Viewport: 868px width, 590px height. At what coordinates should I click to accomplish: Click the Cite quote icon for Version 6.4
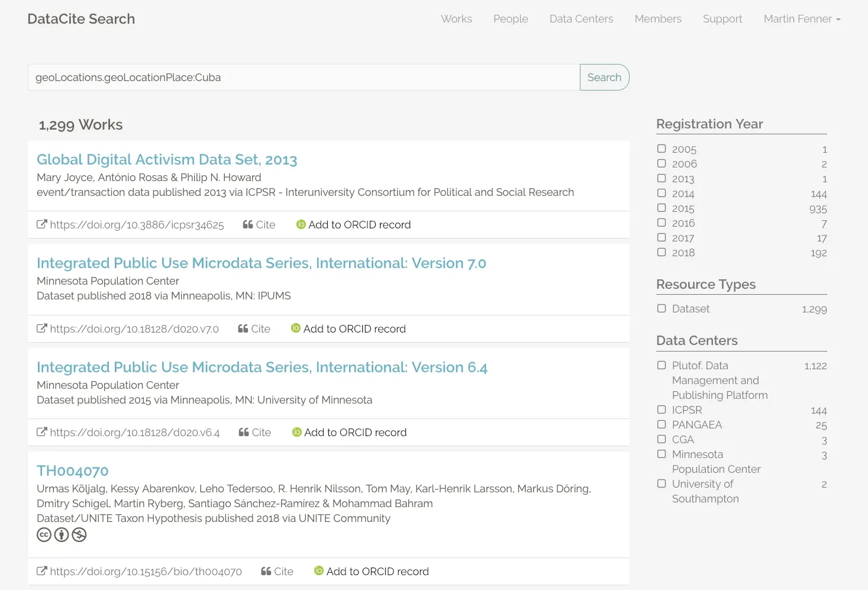click(x=244, y=433)
